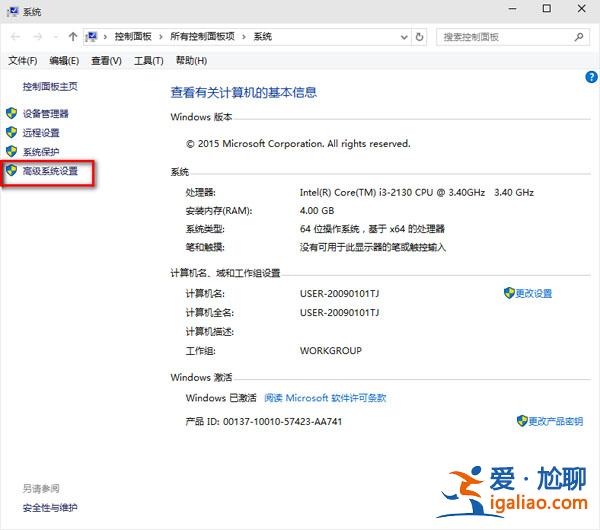Click the 2015 Microsoft Corporation copyright text

point(298,144)
